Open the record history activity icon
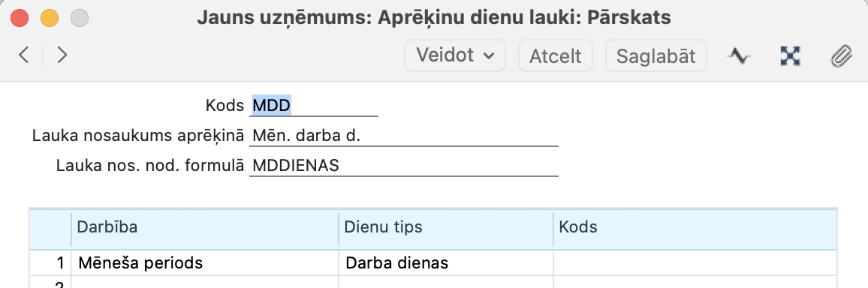Image resolution: width=868 pixels, height=288 pixels. click(738, 55)
